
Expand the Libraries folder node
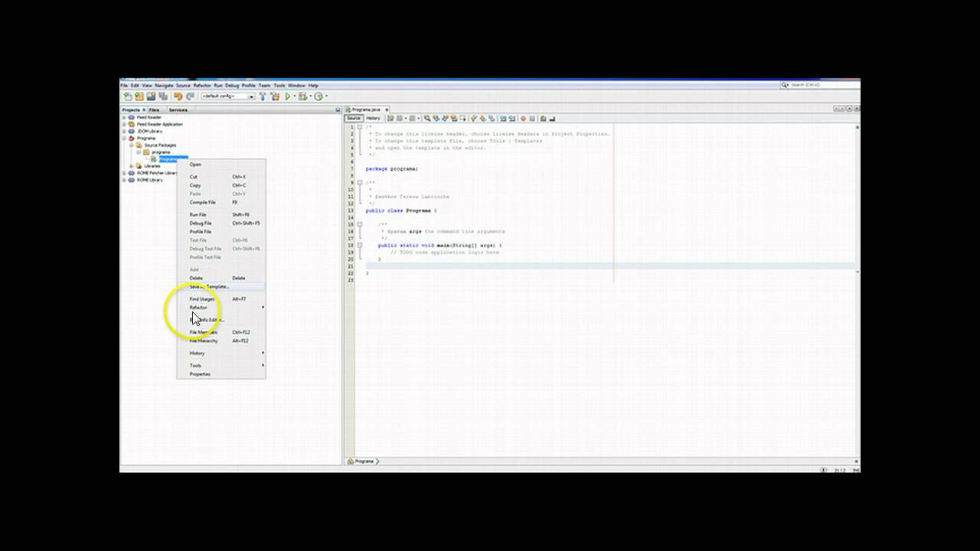[132, 166]
